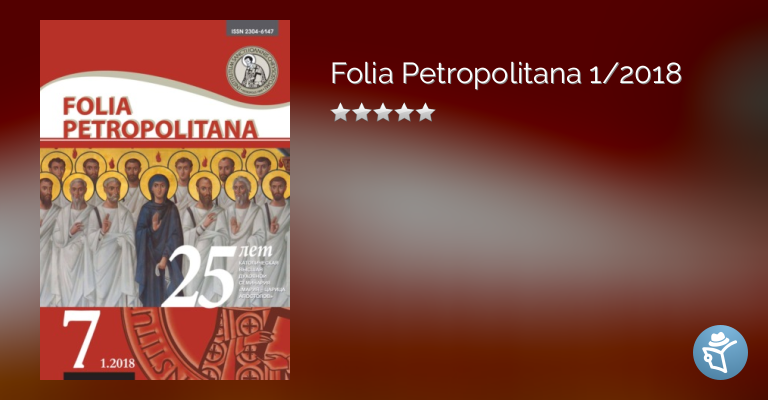Click the first rating star
768x400 pixels.
340,112
